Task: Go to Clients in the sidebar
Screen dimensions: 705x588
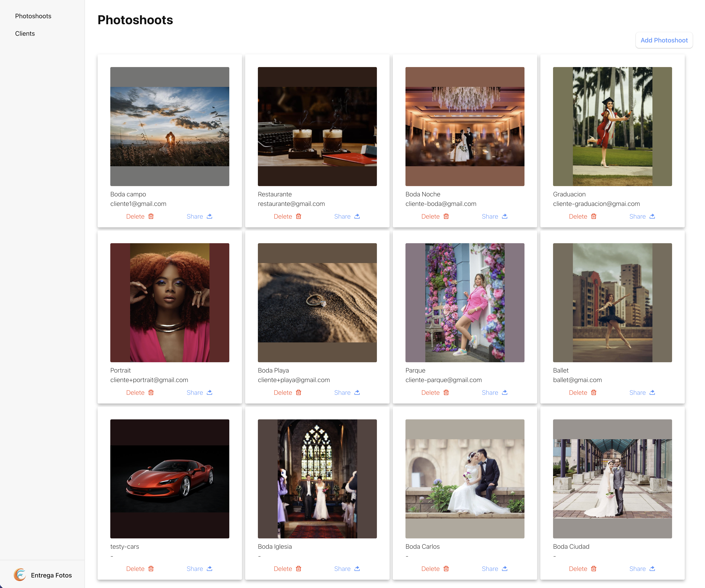Action: coord(25,34)
